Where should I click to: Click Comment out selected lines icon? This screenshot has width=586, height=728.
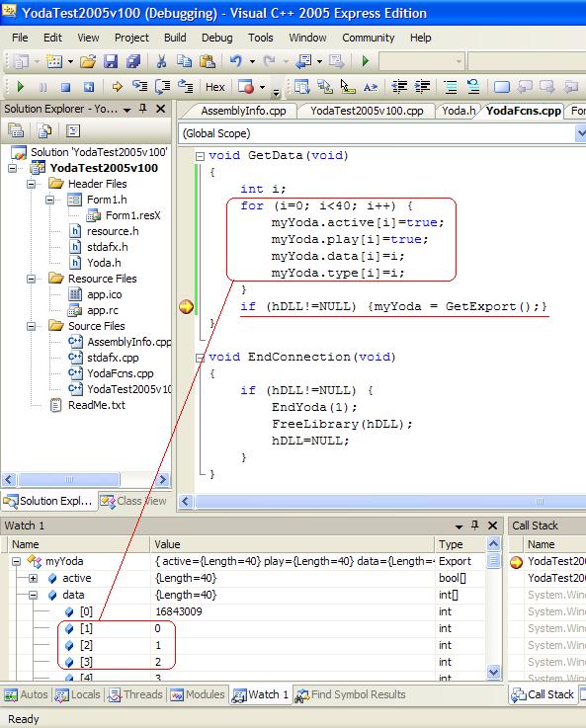pyautogui.click(x=451, y=86)
